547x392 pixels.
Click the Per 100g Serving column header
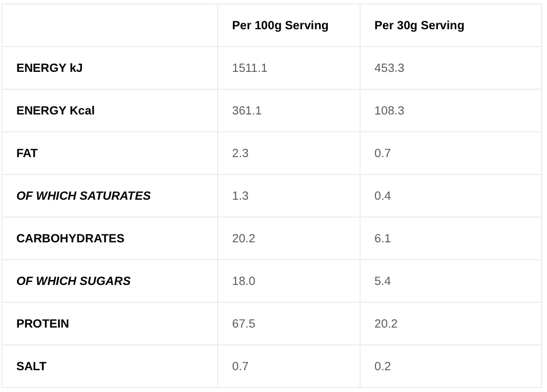pyautogui.click(x=280, y=25)
